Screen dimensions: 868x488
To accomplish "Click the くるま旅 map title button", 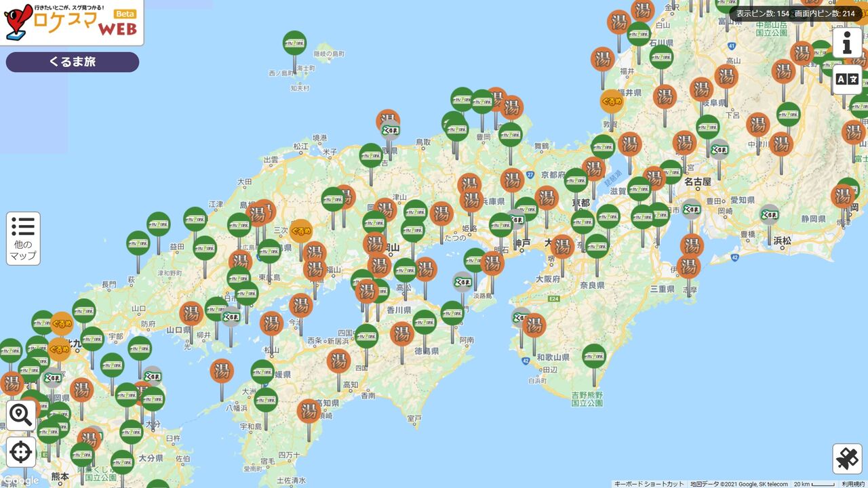I will (73, 62).
